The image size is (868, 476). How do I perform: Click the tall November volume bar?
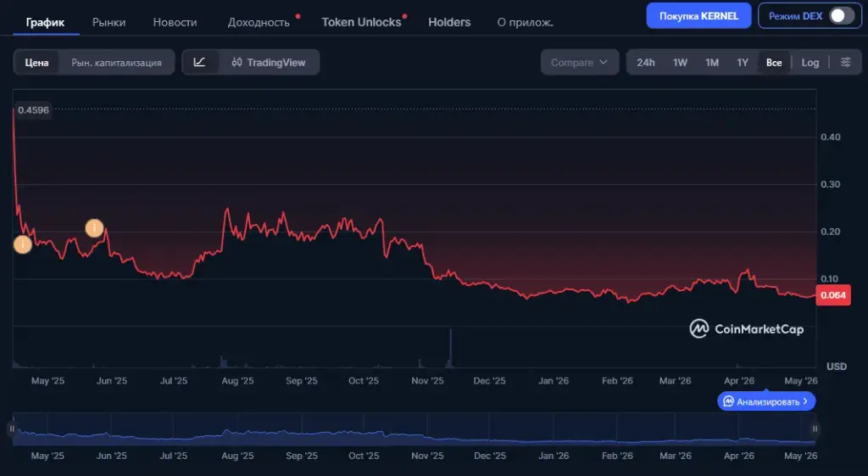click(x=451, y=348)
